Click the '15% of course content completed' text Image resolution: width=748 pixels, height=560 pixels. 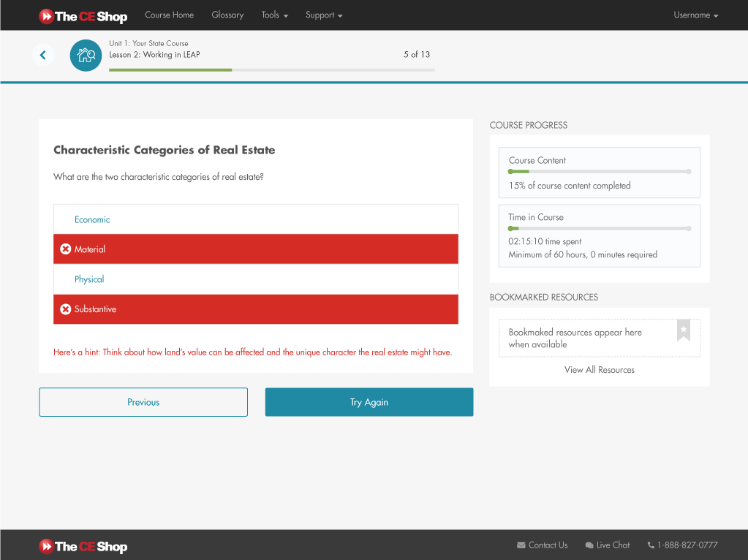tap(570, 186)
